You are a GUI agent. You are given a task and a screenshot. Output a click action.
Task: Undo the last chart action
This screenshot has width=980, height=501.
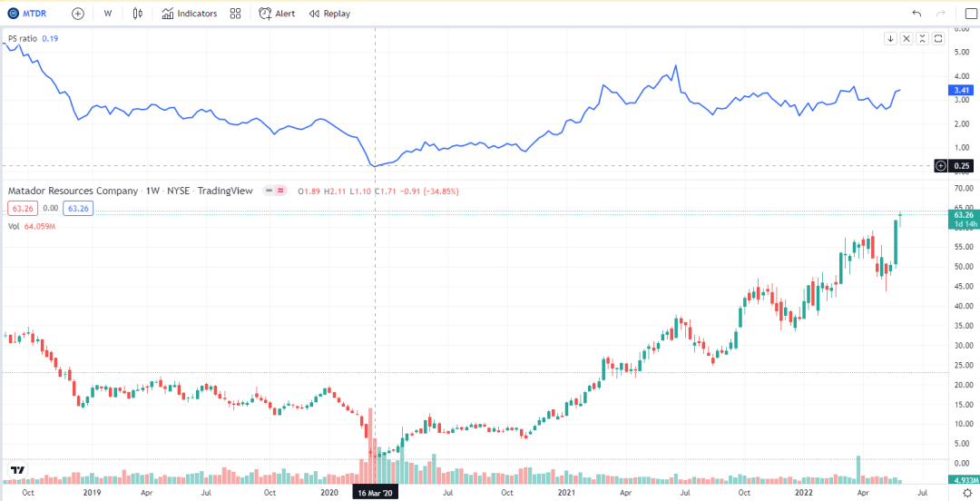point(916,13)
